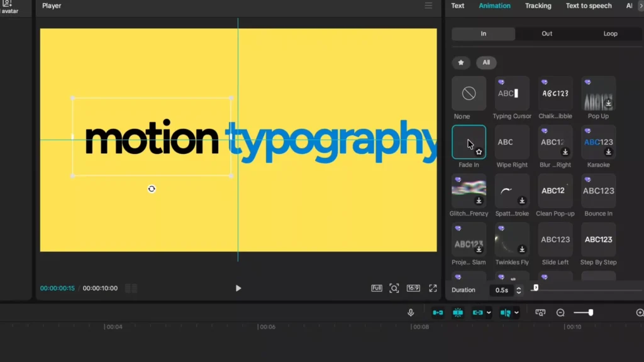Click the voiceover microphone icon
The width and height of the screenshot is (644, 362).
(411, 312)
